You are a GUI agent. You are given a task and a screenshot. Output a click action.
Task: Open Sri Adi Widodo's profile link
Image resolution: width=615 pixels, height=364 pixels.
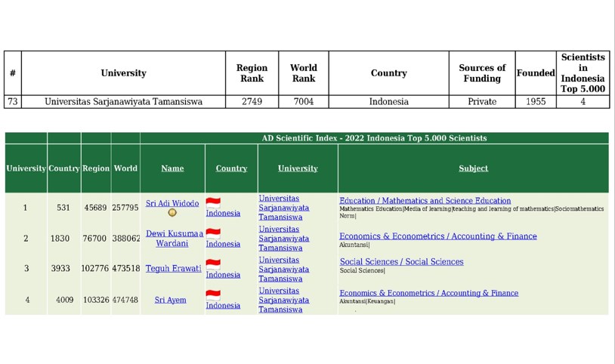pos(172,203)
